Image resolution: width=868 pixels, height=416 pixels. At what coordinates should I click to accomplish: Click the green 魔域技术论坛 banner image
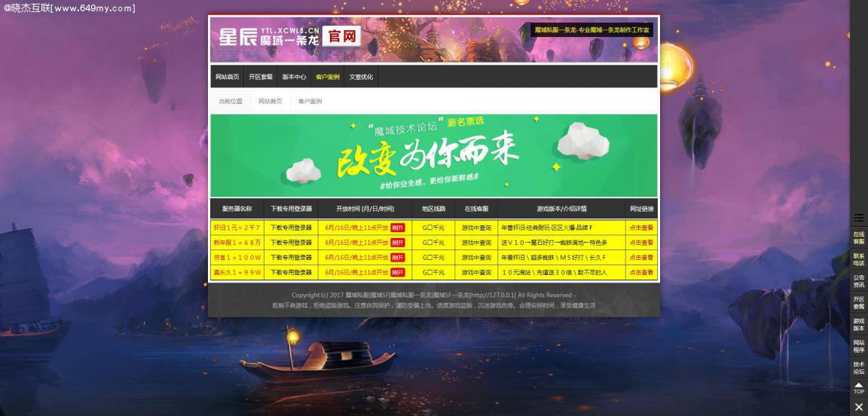(x=433, y=155)
